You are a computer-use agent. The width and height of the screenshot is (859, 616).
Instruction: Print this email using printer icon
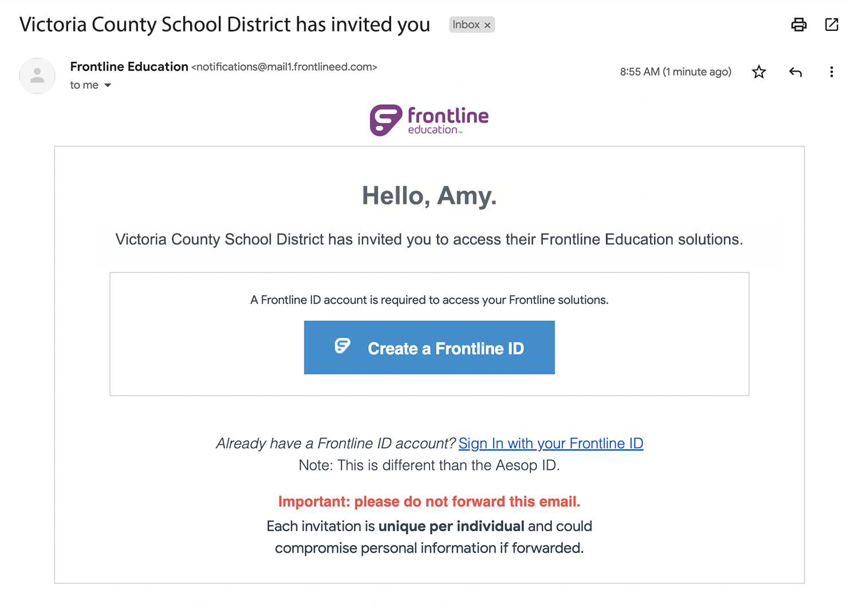coord(799,25)
